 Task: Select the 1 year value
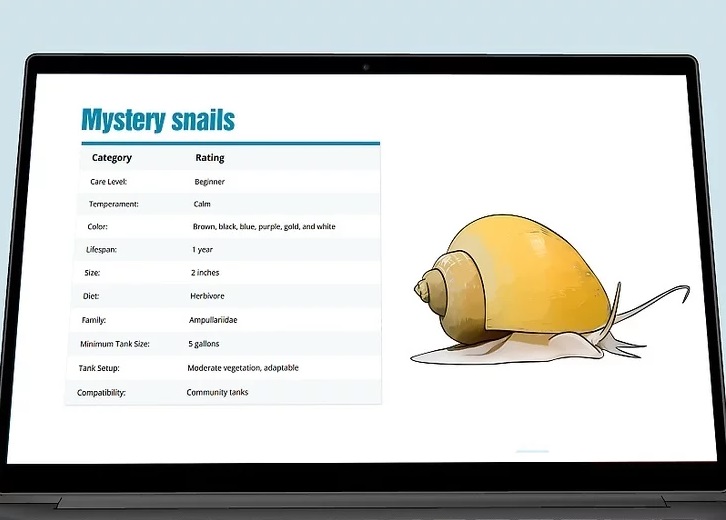(202, 250)
